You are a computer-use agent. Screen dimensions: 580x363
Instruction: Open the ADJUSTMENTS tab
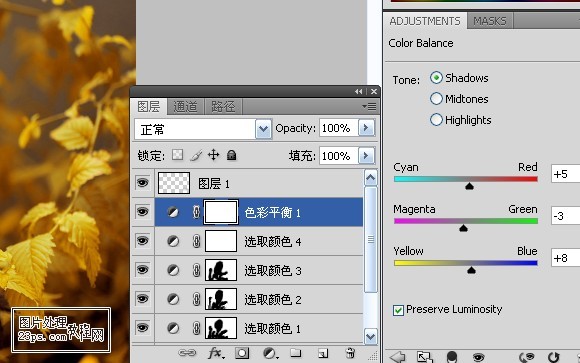click(425, 21)
